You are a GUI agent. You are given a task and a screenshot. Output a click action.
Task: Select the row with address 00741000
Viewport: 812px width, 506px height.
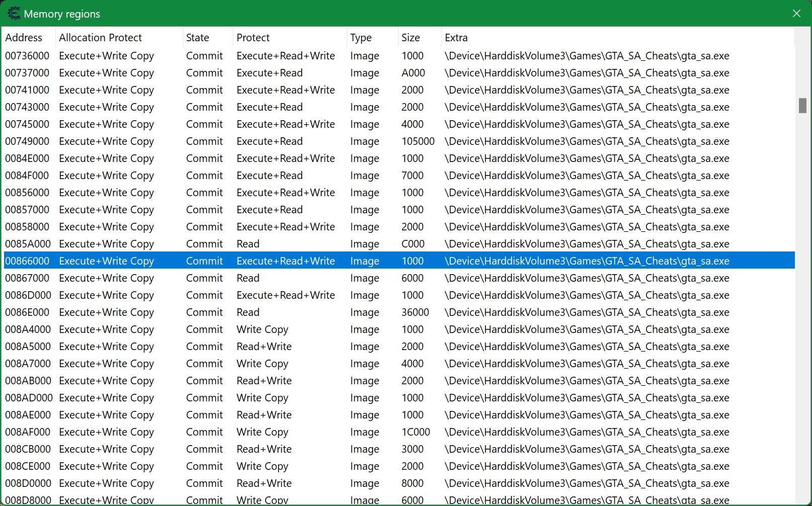click(399, 90)
